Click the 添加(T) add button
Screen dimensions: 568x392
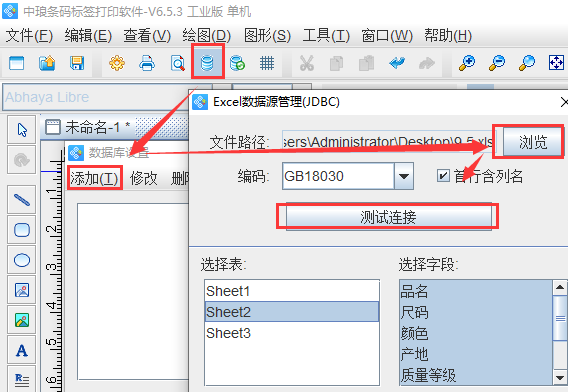coord(95,178)
